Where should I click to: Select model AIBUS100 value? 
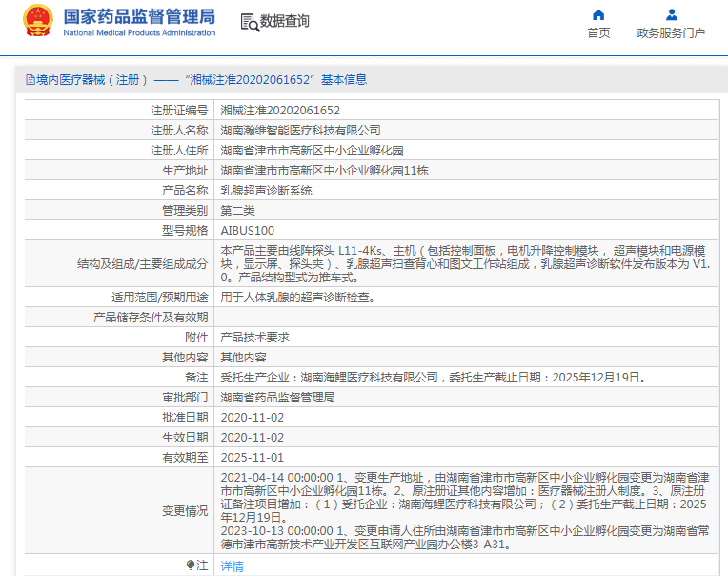tap(248, 230)
